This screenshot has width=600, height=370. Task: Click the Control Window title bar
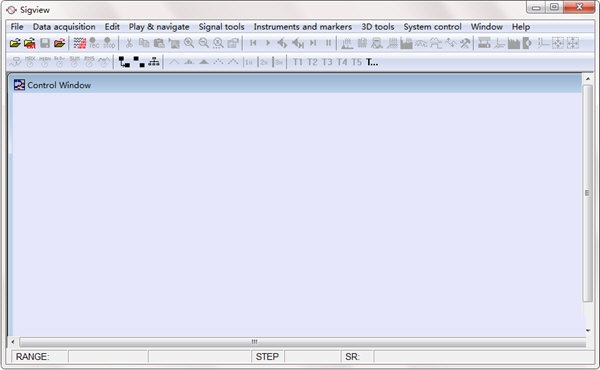[x=295, y=85]
